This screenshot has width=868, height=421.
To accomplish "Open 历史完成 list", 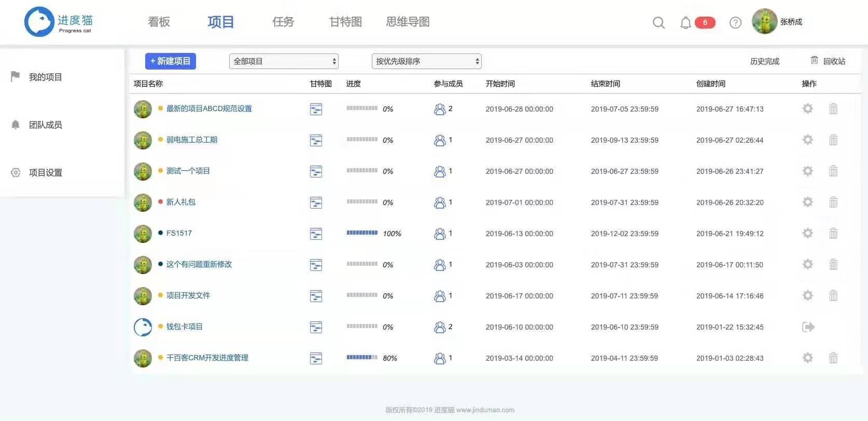I will click(765, 61).
